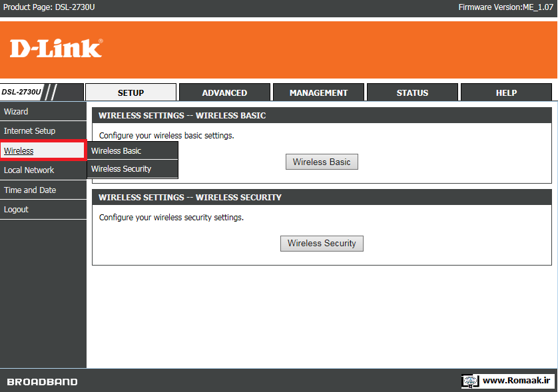Open the SETUP tab

131,93
